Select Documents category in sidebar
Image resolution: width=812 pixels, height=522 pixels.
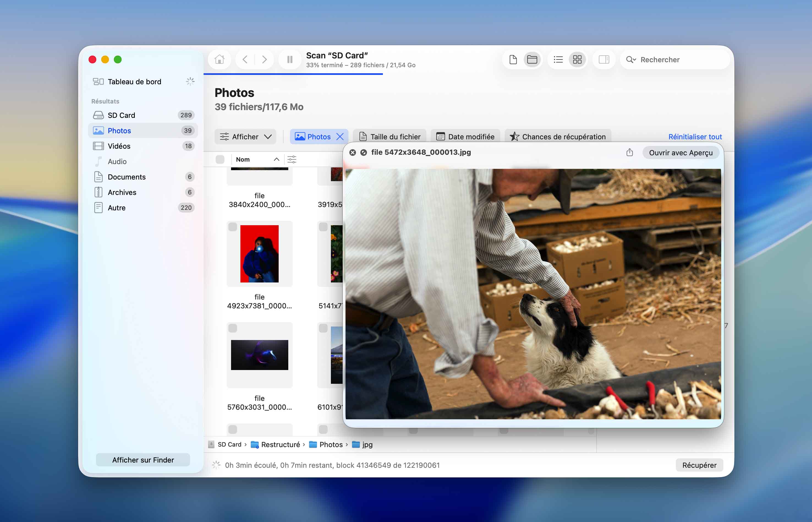click(x=143, y=177)
